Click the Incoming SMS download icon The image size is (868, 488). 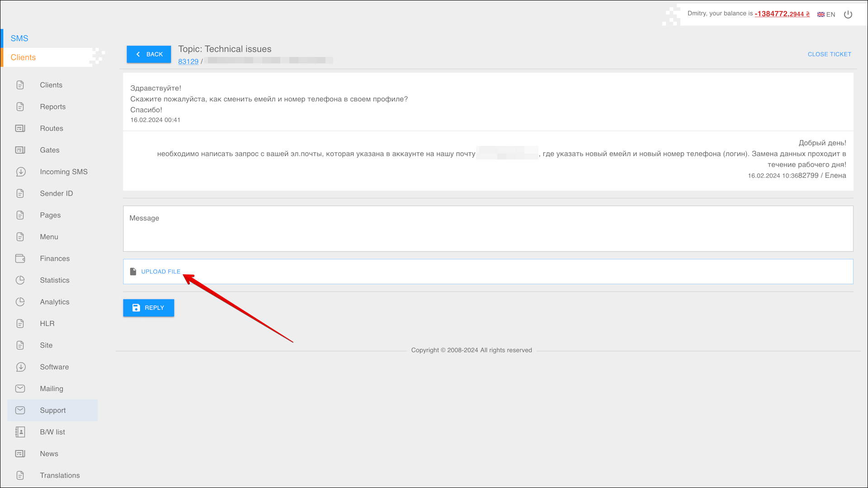point(20,172)
